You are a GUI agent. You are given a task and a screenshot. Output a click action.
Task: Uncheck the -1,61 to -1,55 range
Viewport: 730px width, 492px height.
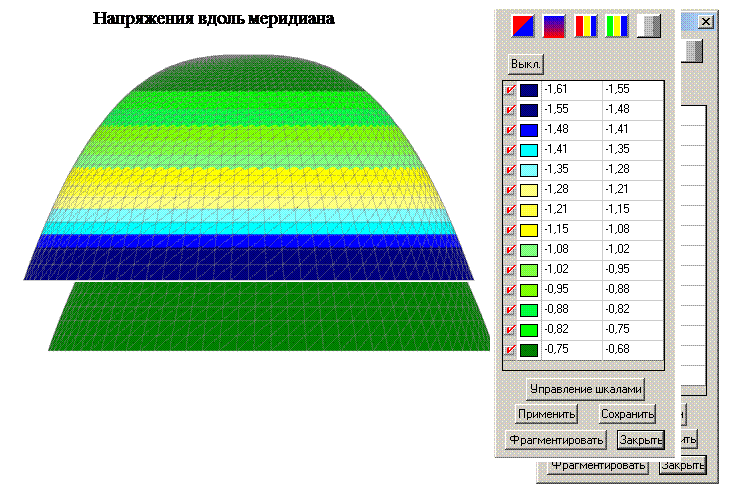(510, 89)
